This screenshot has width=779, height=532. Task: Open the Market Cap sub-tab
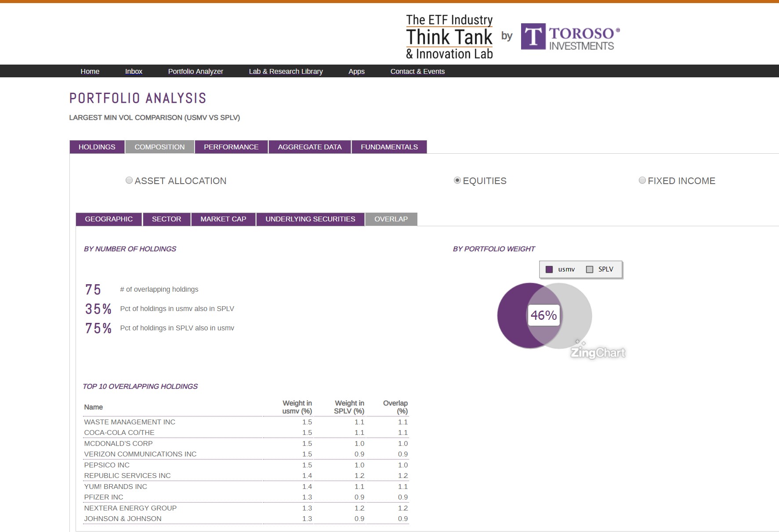(x=223, y=219)
